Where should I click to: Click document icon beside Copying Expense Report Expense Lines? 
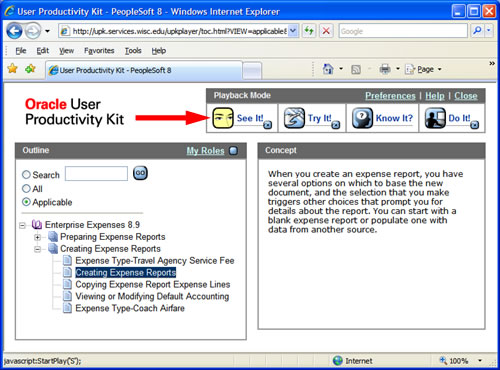(68, 284)
